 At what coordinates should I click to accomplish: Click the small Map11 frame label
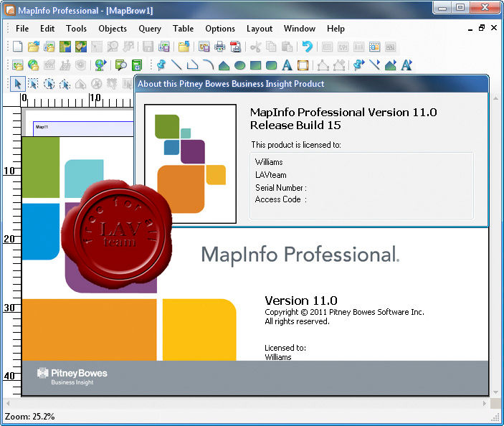42,127
